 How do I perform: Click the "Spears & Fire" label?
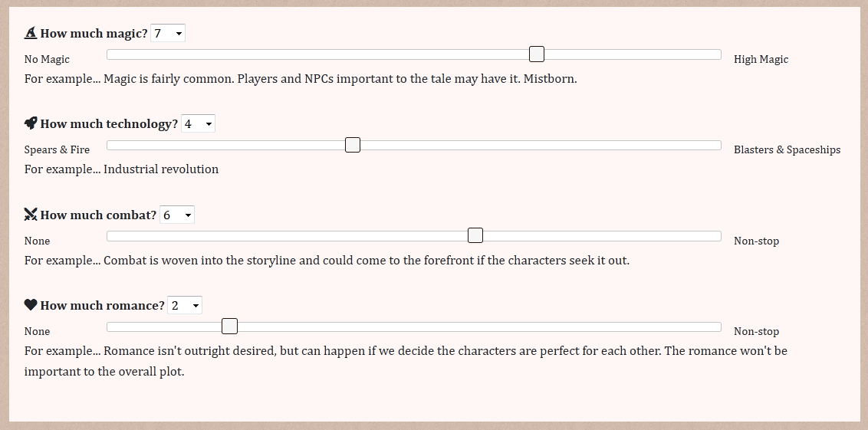57,149
